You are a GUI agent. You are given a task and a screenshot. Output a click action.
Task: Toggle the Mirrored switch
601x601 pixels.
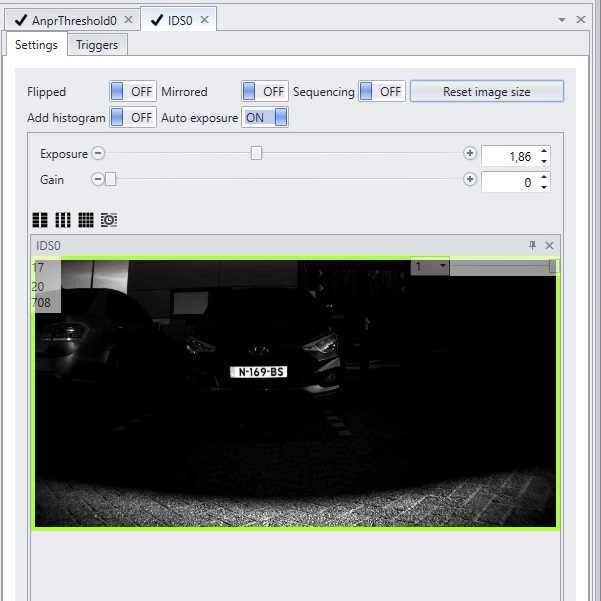(264, 91)
